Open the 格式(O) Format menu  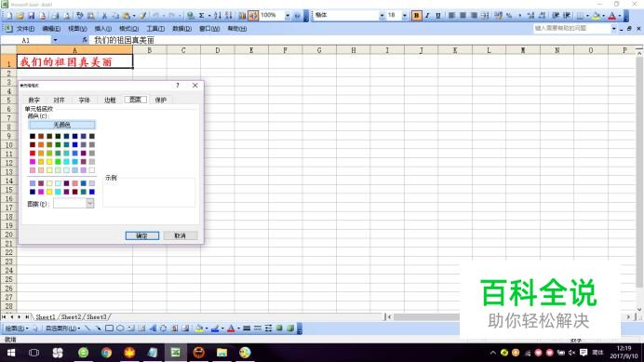coord(128,29)
